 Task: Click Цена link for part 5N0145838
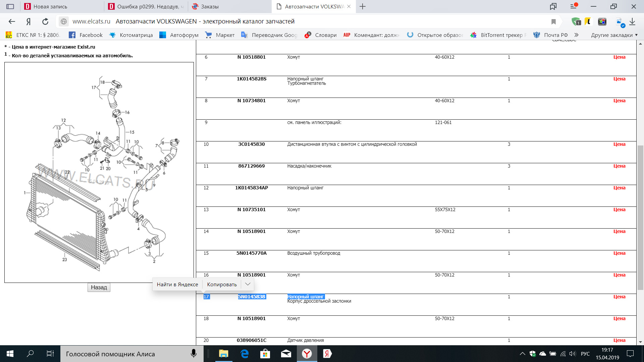(619, 296)
